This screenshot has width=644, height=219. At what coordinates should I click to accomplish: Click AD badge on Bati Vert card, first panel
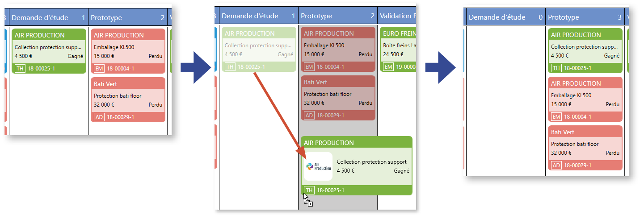(x=99, y=117)
